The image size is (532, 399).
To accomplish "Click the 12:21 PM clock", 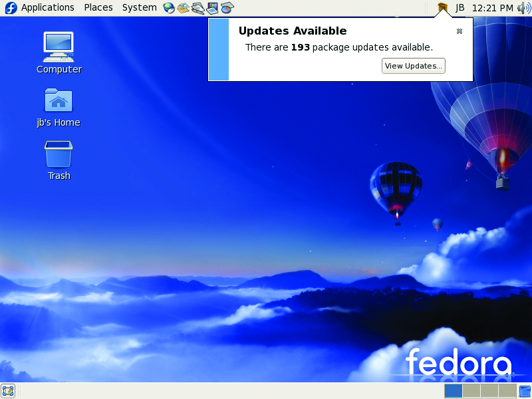I will (x=492, y=8).
